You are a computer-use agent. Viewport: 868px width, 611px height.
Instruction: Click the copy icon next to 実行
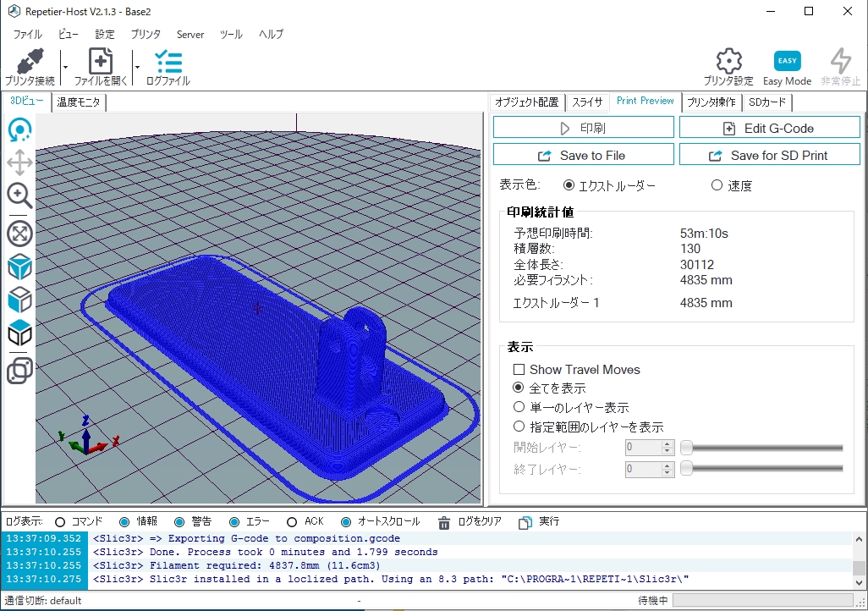pyautogui.click(x=525, y=522)
